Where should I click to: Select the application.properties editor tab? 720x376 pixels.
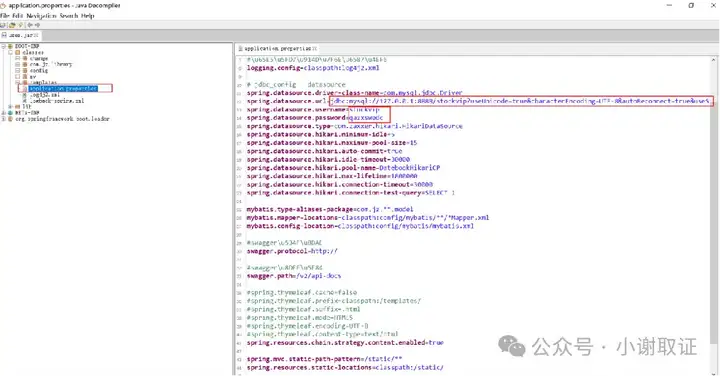point(277,48)
